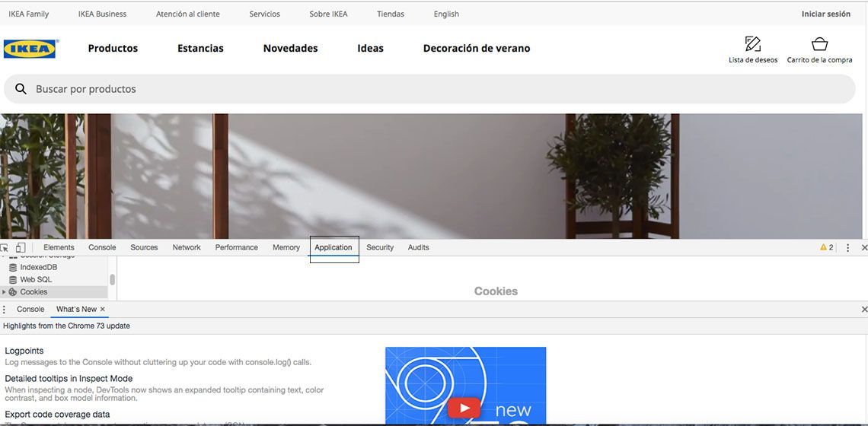Click the IKEA Family link
Image resolution: width=868 pixels, height=426 pixels.
(x=29, y=14)
